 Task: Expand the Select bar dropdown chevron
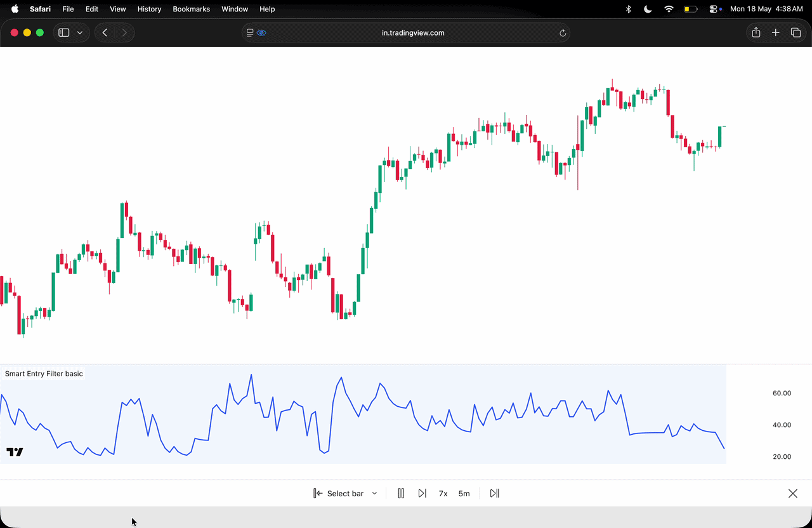point(374,493)
